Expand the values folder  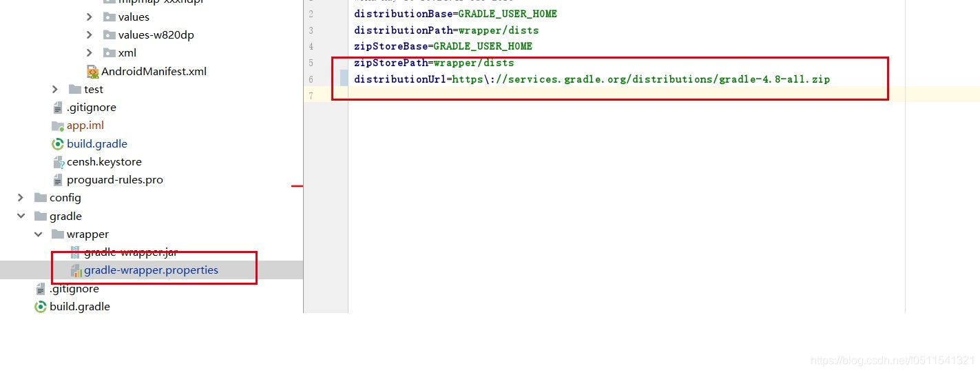[x=90, y=17]
